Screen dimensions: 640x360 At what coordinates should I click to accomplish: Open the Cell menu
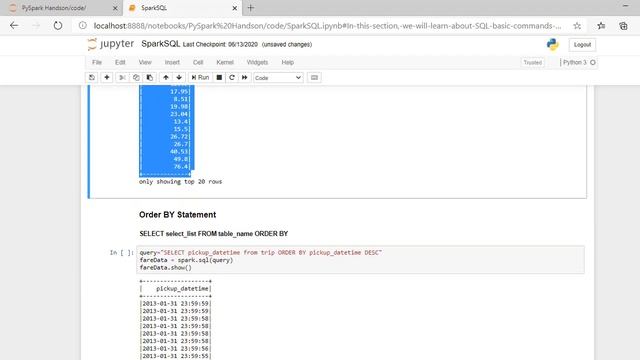[x=198, y=62]
